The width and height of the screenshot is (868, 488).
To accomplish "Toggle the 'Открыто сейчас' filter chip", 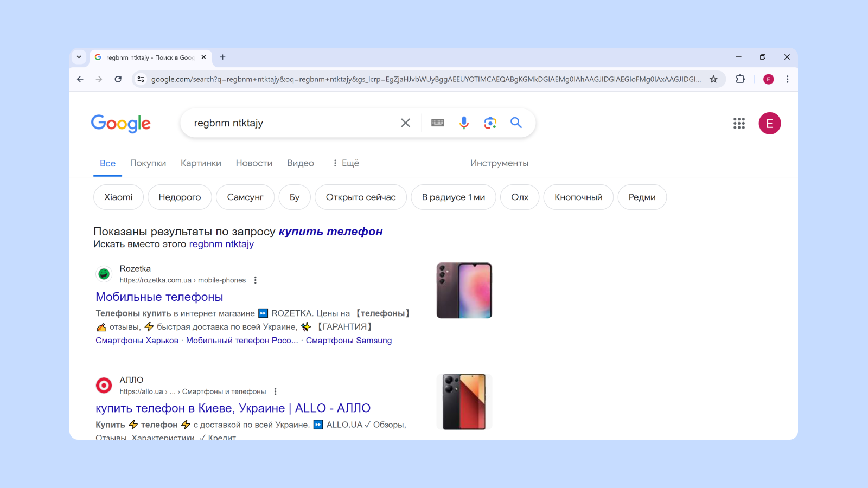I will 361,197.
